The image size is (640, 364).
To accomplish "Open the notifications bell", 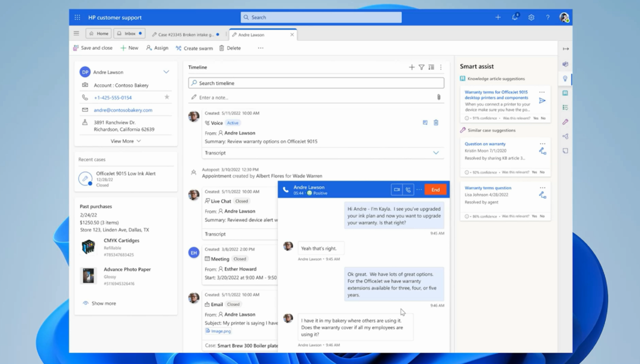I will [x=515, y=17].
